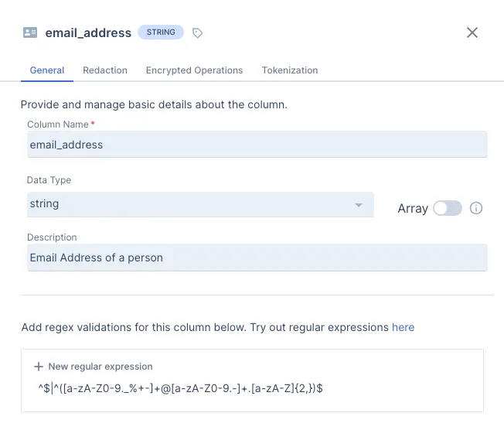Switch to the Redaction tab
Viewport: 504px width, 430px height.
point(105,70)
